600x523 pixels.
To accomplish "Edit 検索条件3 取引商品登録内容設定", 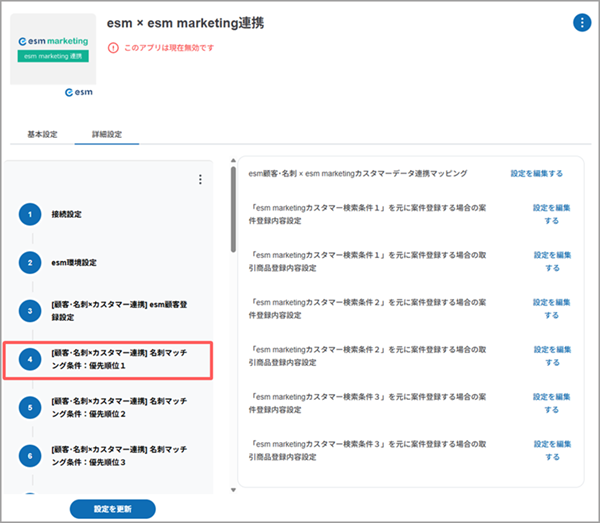I will click(552, 449).
